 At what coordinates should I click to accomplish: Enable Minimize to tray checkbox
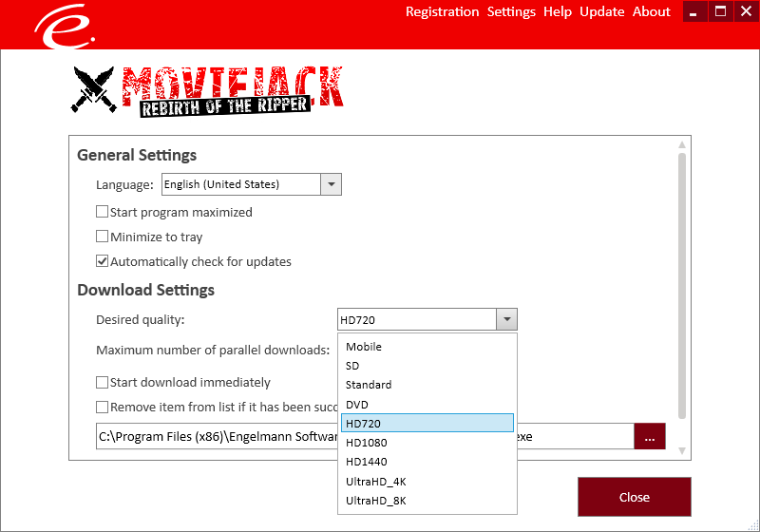(102, 237)
